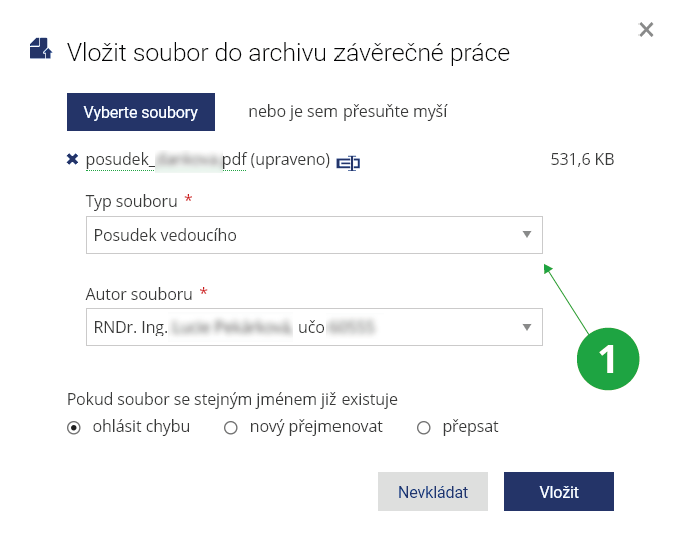Click the dialog title Vložit soubor do archivu

tap(288, 52)
